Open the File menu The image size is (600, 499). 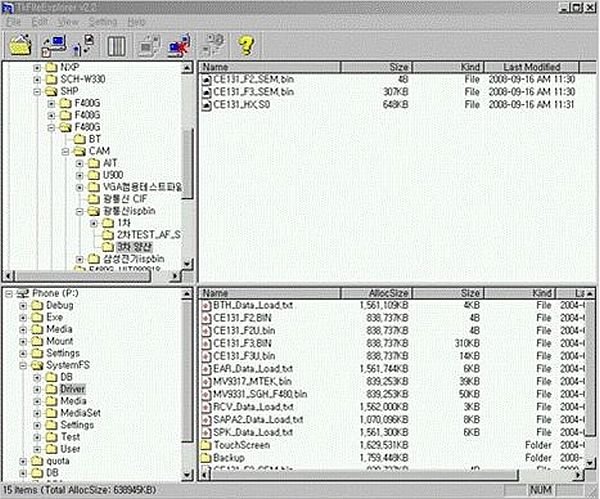tap(13, 22)
